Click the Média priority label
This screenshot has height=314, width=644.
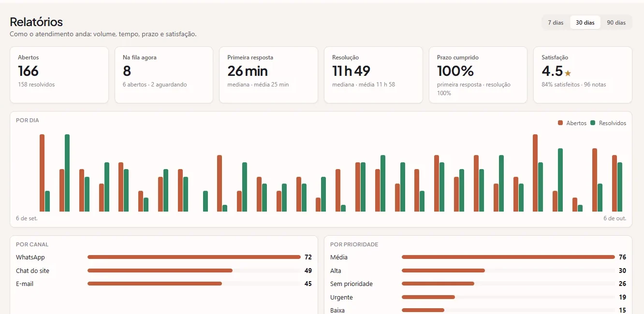tap(339, 257)
